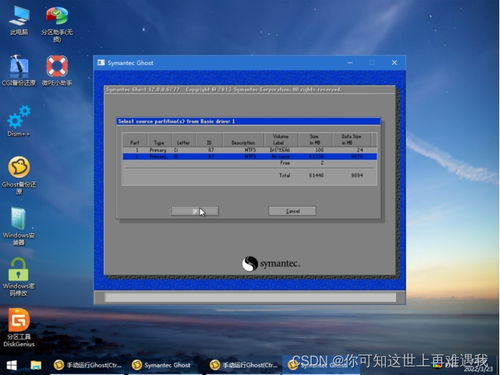Open the partition assistant desktop icon

(x=57, y=23)
